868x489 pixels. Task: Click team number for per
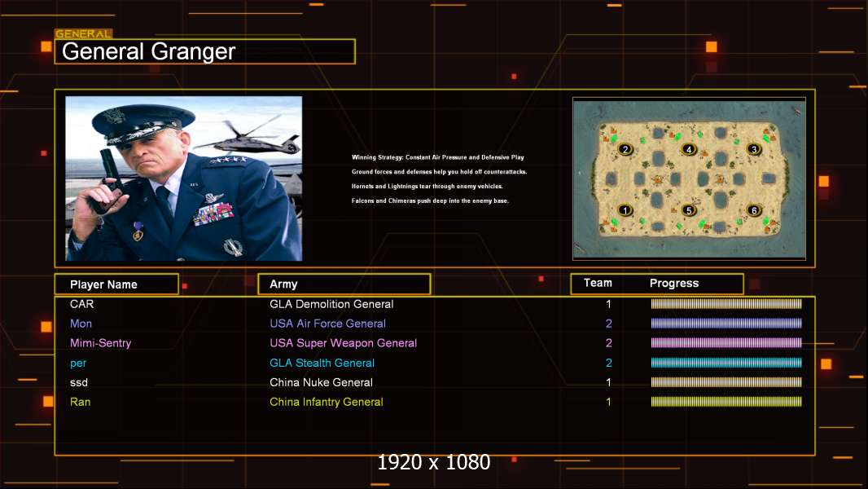coord(608,363)
